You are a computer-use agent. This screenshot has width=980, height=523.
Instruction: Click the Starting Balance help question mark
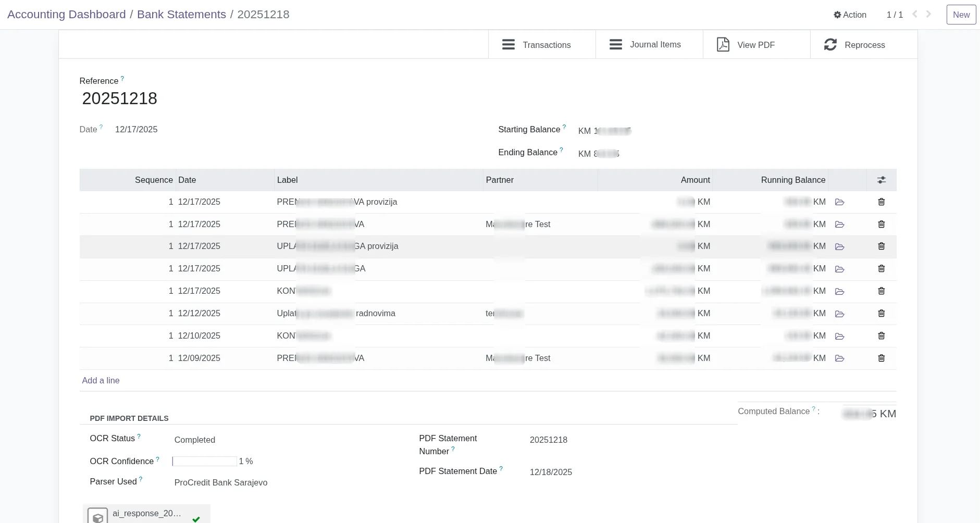coord(564,127)
